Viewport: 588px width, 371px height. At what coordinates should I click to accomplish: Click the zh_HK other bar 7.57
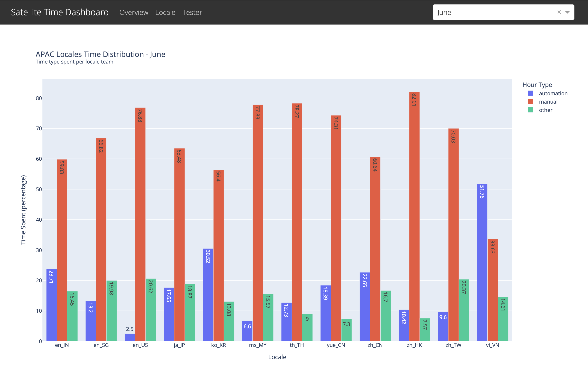pos(425,330)
